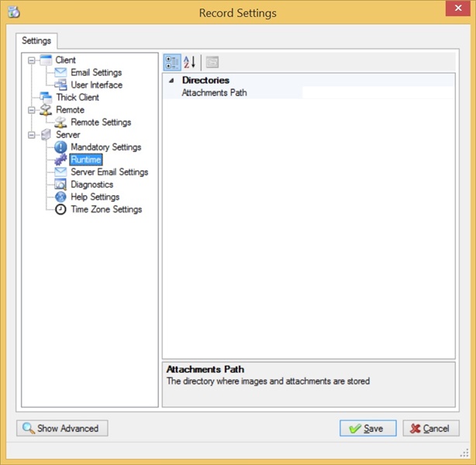Collapse the Server tree node
The width and height of the screenshot is (476, 465).
[31, 135]
